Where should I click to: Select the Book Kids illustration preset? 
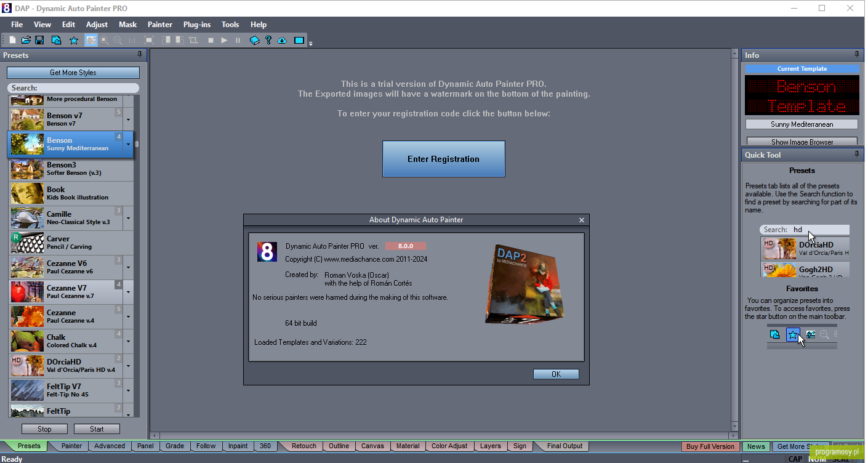71,193
